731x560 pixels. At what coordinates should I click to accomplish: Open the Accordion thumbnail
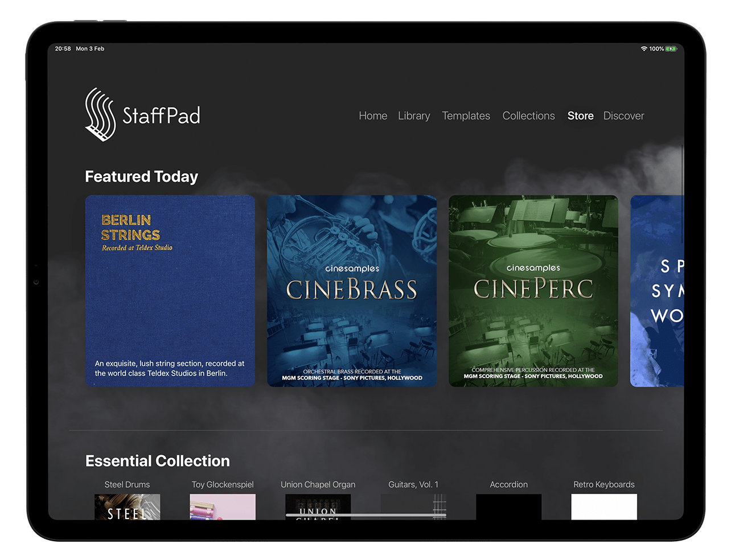508,507
